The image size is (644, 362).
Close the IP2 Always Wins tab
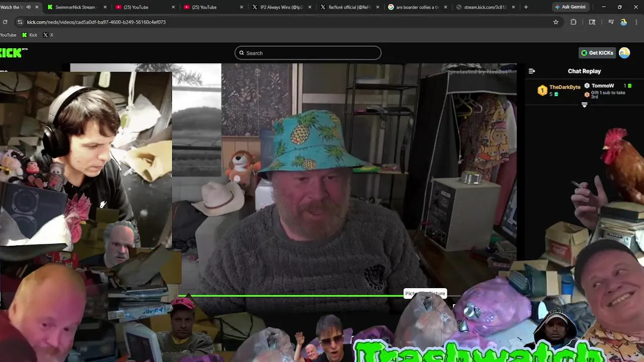(309, 7)
